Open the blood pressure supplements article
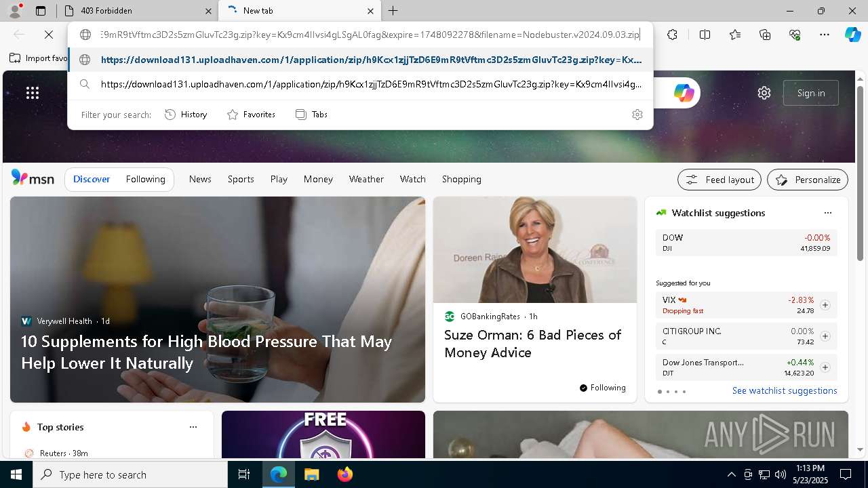 coord(206,352)
